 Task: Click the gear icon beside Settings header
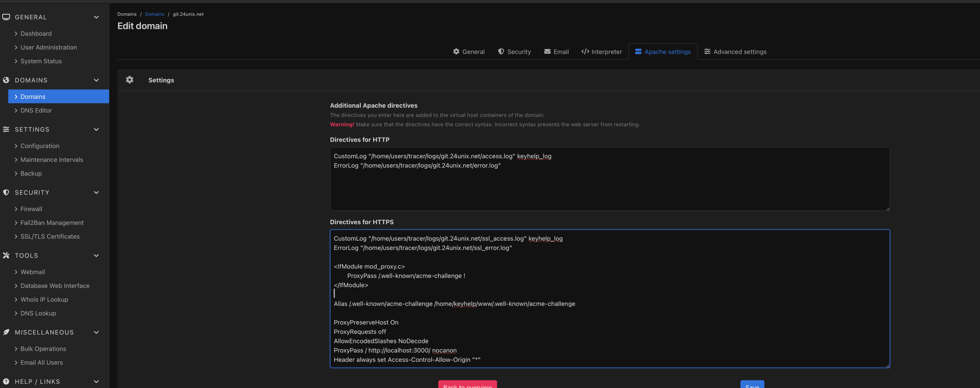coord(130,80)
